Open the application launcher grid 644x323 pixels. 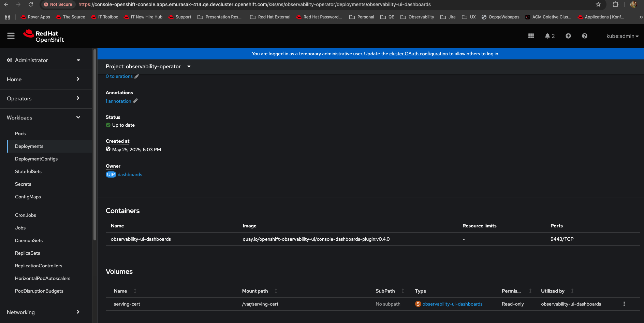pos(531,36)
